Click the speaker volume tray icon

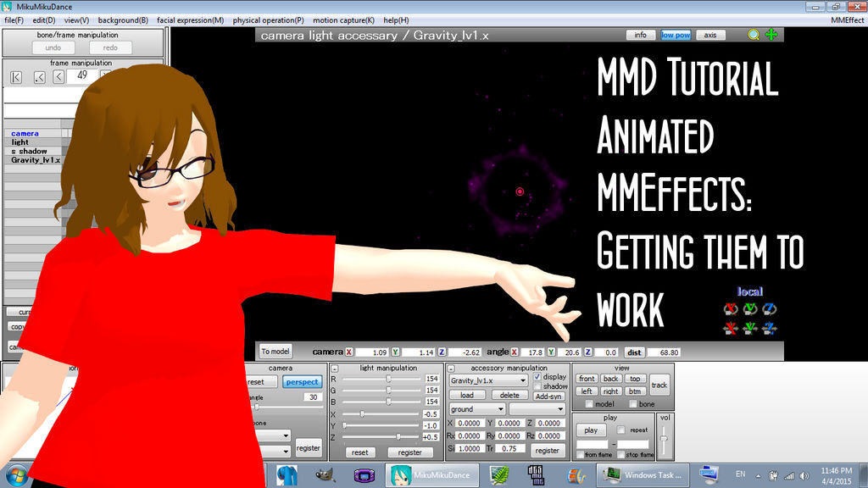point(804,475)
